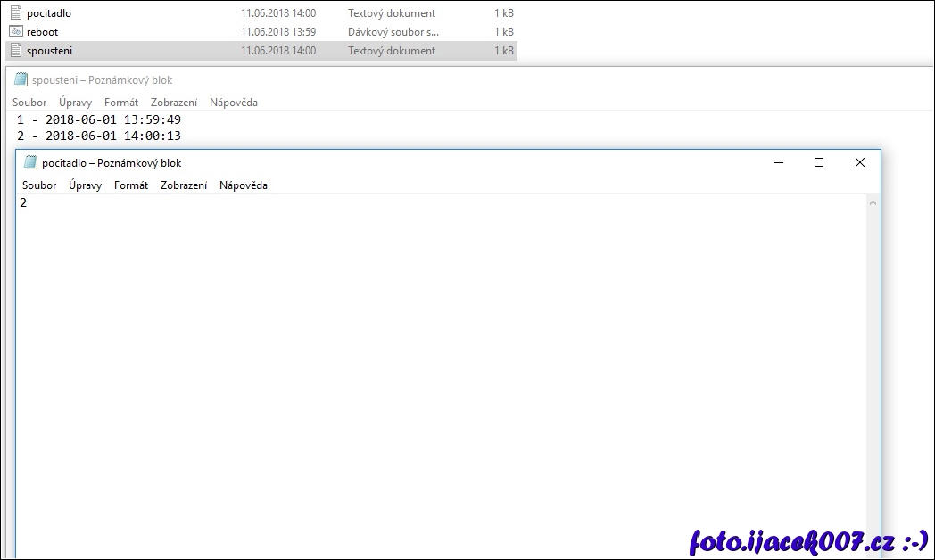This screenshot has width=935, height=560.
Task: Open Formát menu in pocitadlo window
Action: coord(131,185)
